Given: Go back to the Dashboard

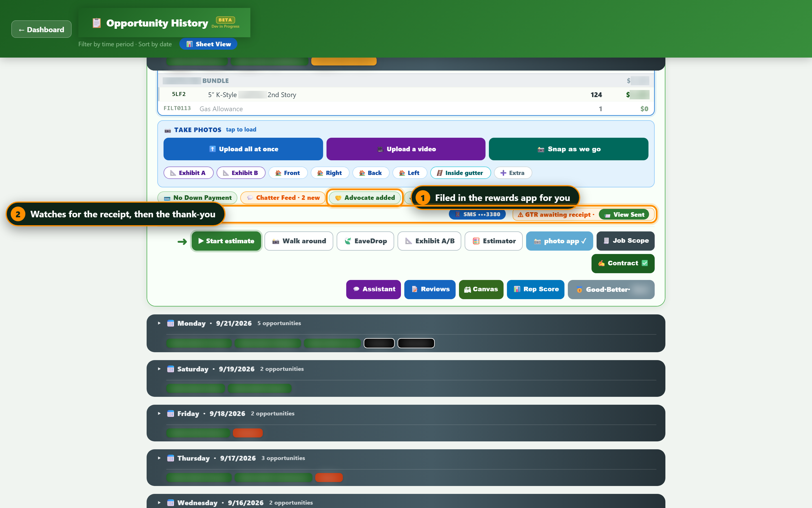Looking at the screenshot, I should tap(41, 29).
